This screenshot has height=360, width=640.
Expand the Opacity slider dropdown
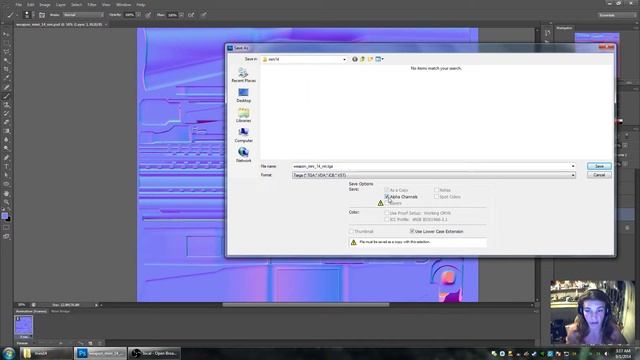[139, 15]
